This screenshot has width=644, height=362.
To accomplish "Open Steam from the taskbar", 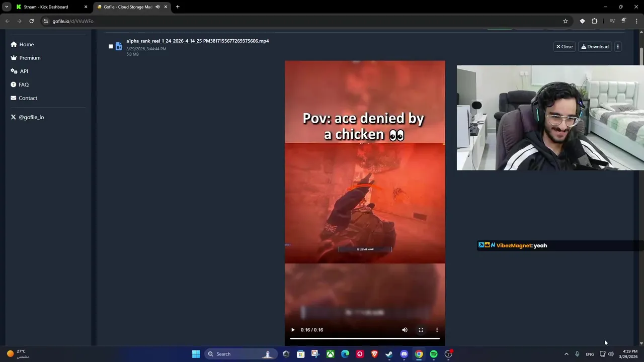I will pos(389,354).
